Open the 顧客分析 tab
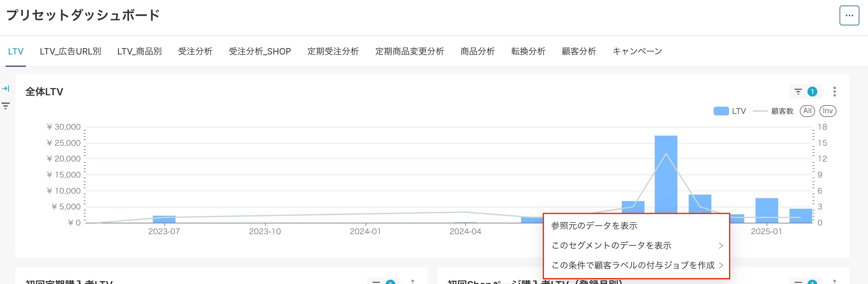 pyautogui.click(x=579, y=51)
